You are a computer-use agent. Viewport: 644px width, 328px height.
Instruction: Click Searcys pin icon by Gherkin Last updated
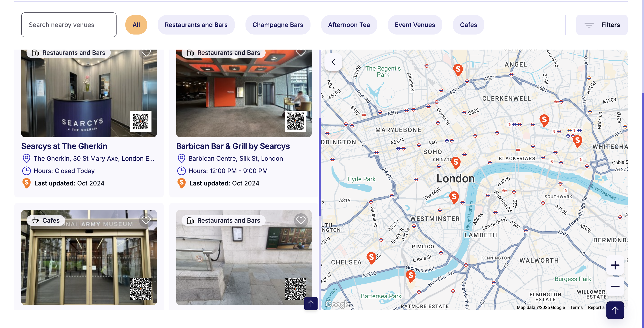coord(26,183)
